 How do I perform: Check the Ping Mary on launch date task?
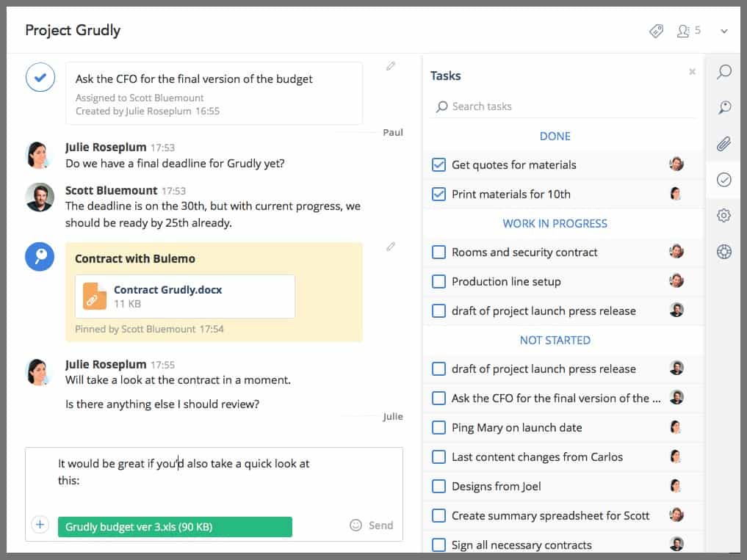439,428
